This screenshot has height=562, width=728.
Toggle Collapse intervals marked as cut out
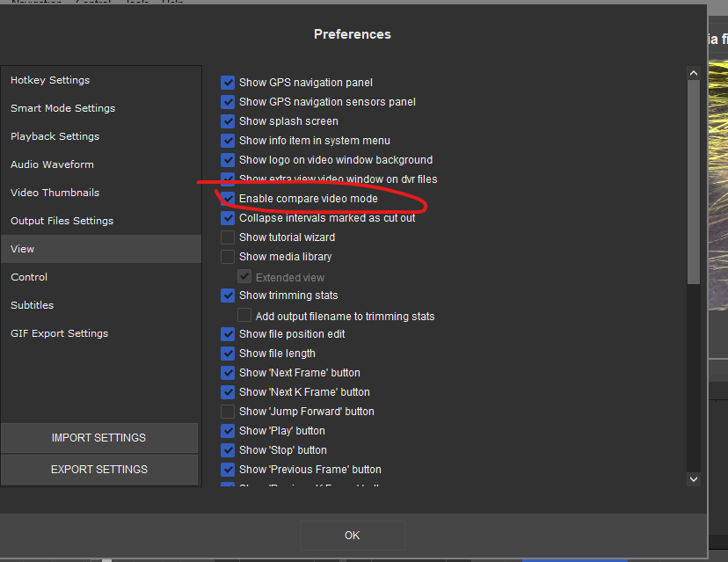pyautogui.click(x=229, y=218)
